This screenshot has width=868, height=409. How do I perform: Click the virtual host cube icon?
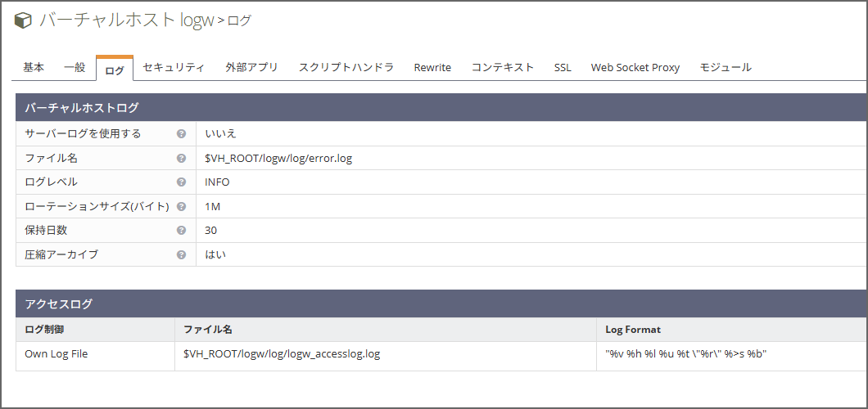coord(24,20)
